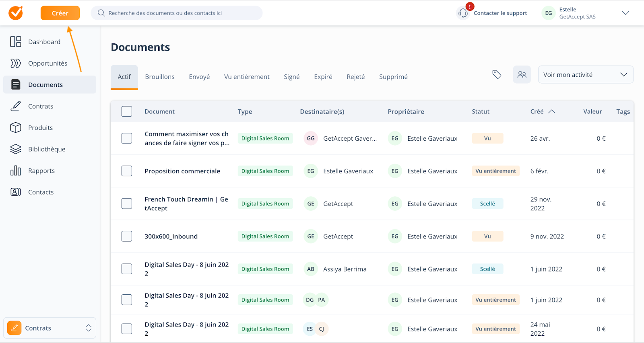Click the '26 avr.' created date

[x=540, y=138]
